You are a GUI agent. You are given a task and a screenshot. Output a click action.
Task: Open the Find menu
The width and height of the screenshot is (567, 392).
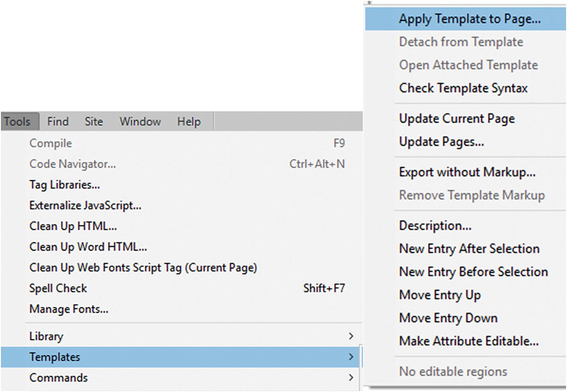[58, 121]
